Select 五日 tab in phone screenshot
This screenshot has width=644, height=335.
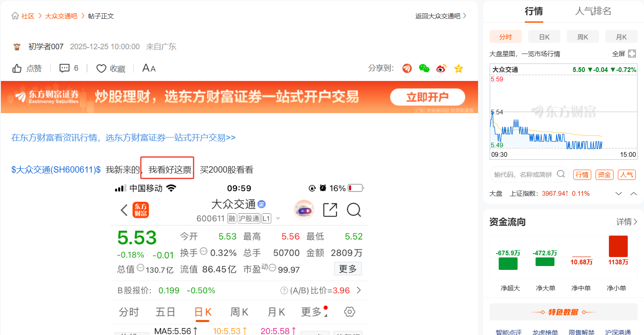(x=166, y=312)
